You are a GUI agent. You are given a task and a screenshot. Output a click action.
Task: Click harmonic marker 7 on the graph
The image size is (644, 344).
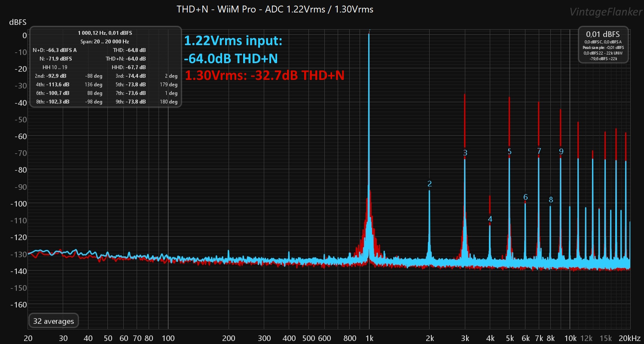(539, 151)
